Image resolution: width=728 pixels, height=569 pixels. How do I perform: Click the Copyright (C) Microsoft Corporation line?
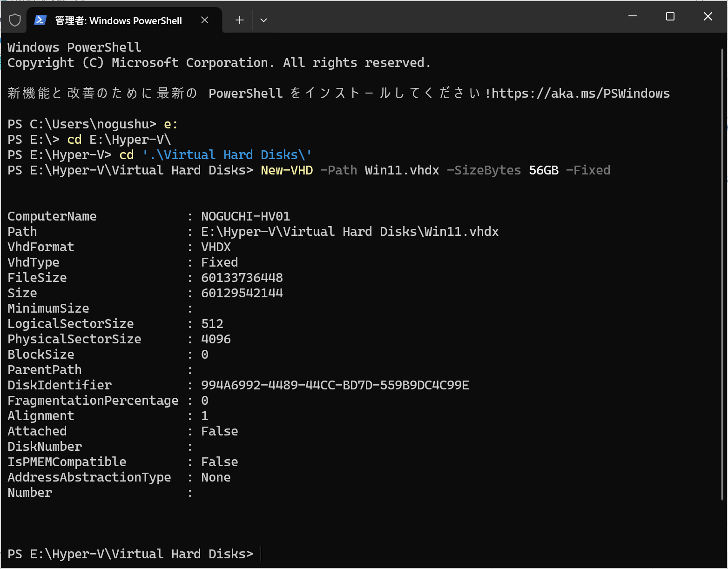(x=220, y=63)
